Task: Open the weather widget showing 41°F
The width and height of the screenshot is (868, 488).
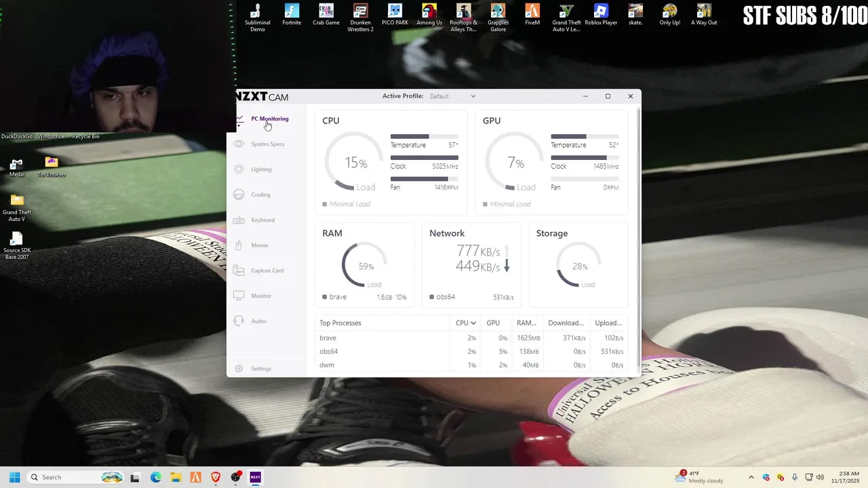Action: tap(699, 477)
